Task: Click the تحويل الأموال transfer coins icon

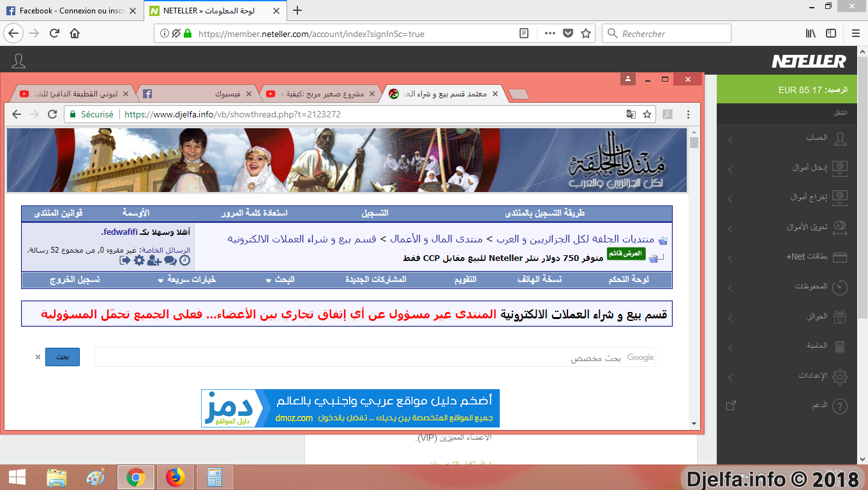Action: coord(841,227)
